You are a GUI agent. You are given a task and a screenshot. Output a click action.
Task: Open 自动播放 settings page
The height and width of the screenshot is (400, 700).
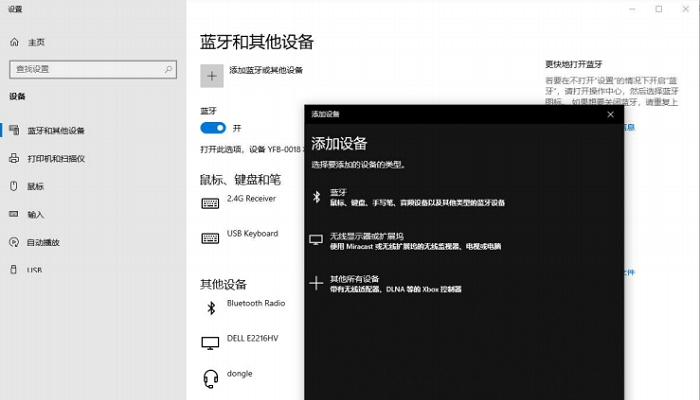coord(43,242)
